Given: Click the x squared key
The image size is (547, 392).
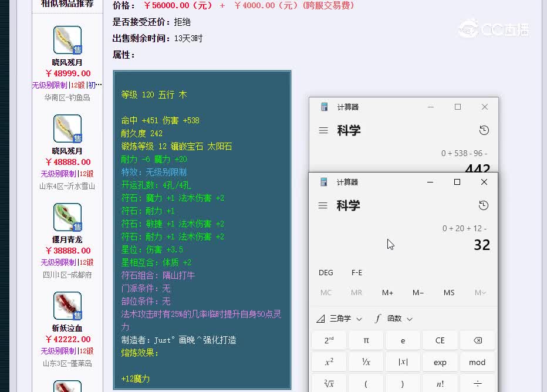Looking at the screenshot, I should 329,362.
